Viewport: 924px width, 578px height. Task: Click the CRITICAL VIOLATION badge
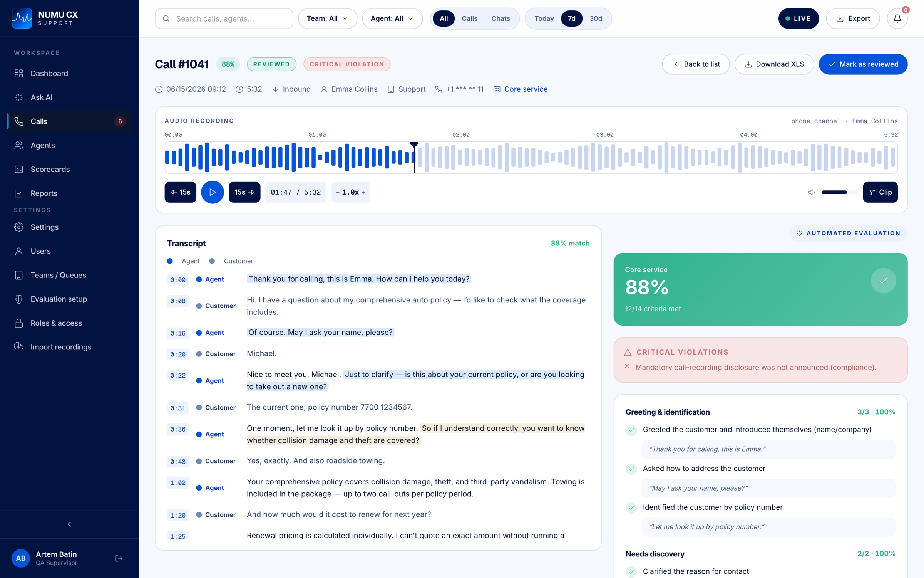click(346, 64)
